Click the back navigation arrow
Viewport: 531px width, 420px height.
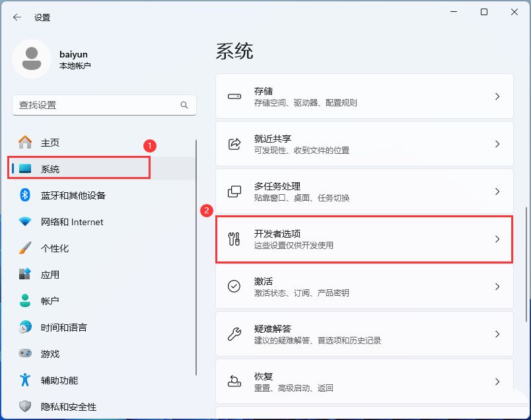(16, 17)
